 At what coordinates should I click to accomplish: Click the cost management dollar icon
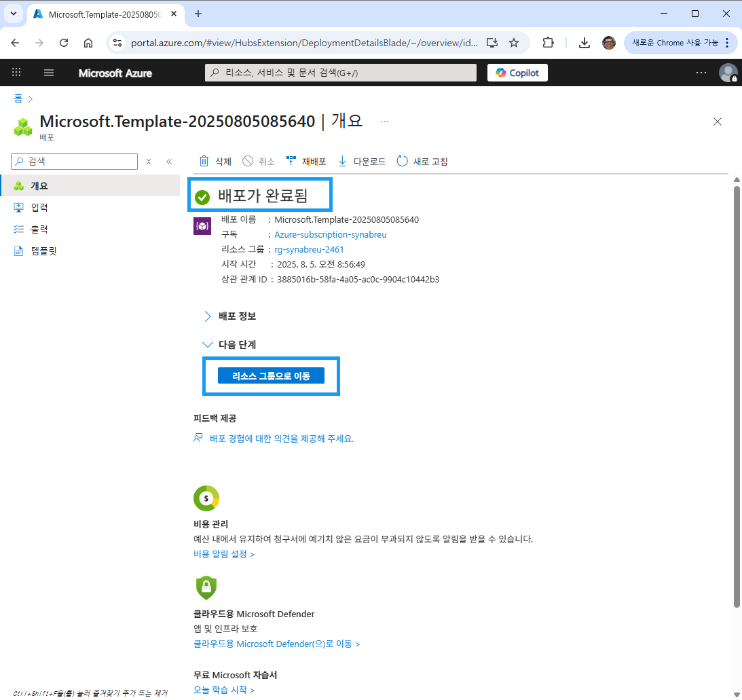(206, 498)
